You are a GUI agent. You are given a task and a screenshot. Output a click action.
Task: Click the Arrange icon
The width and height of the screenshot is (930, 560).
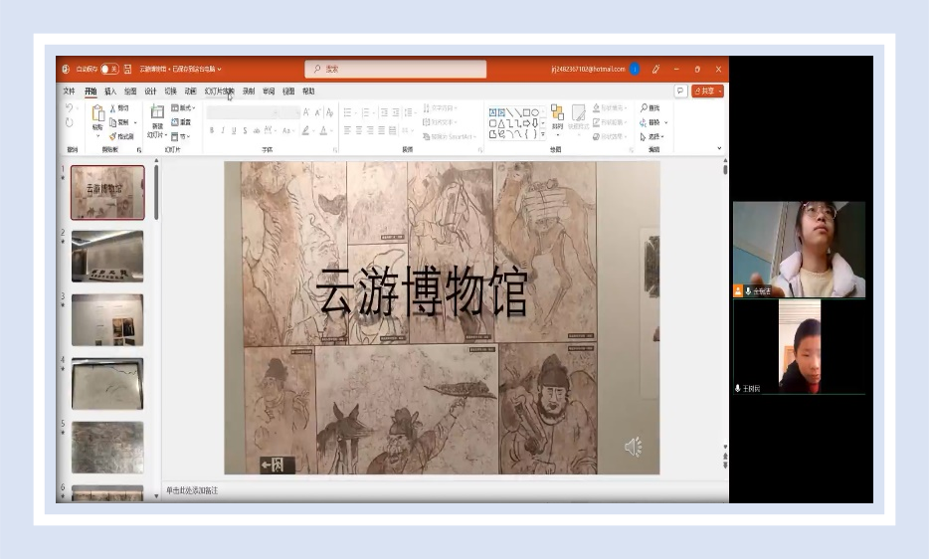pyautogui.click(x=557, y=112)
